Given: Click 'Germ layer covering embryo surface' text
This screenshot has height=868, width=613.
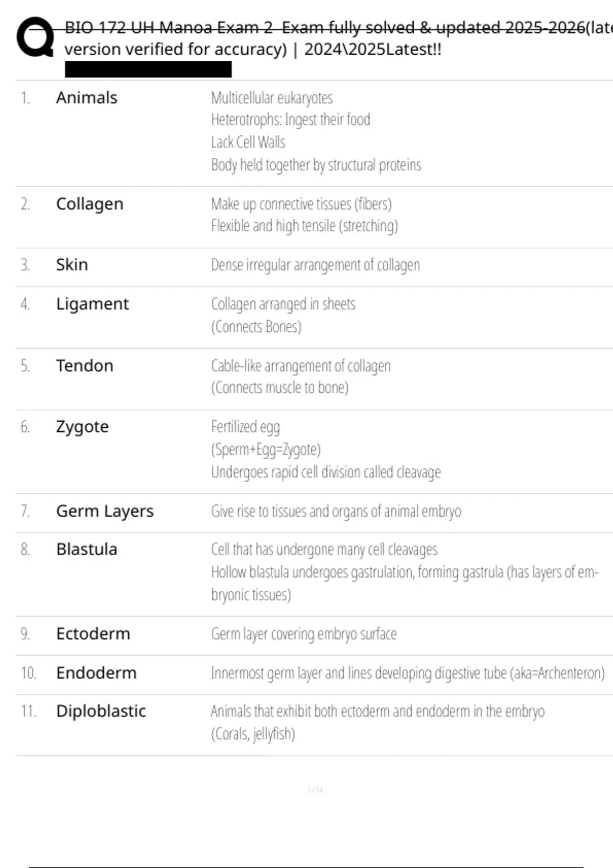Looking at the screenshot, I should pos(303,634).
